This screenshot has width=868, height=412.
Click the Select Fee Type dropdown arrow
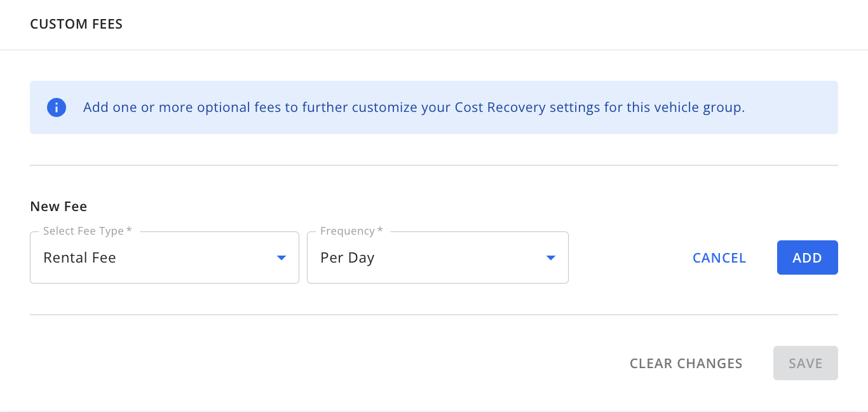pos(281,257)
